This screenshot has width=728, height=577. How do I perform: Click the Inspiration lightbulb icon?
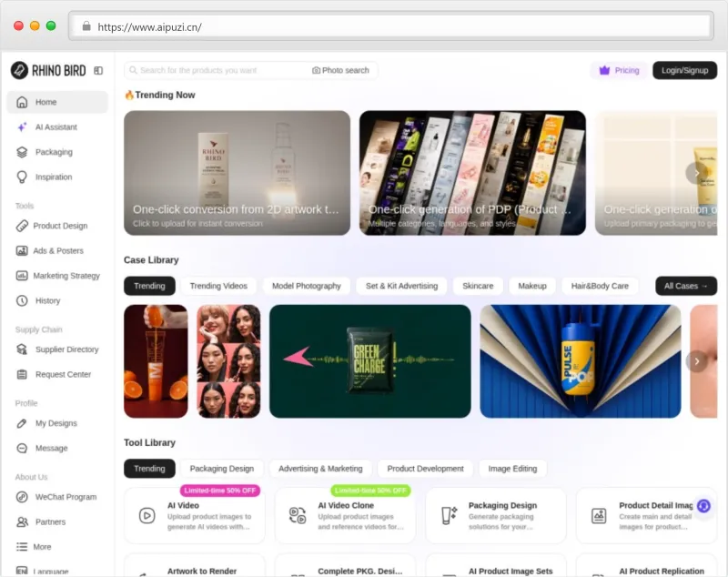22,177
